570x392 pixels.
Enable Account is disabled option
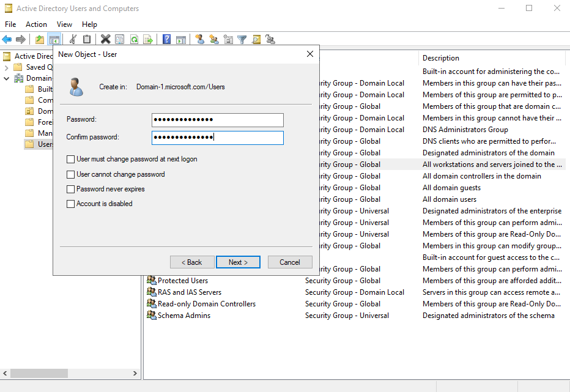click(70, 203)
